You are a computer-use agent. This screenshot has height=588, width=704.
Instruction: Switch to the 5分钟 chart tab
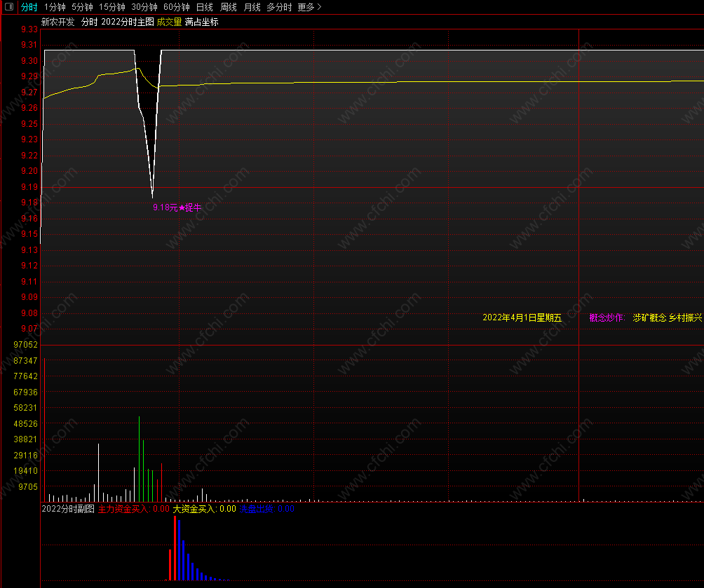tap(82, 7)
